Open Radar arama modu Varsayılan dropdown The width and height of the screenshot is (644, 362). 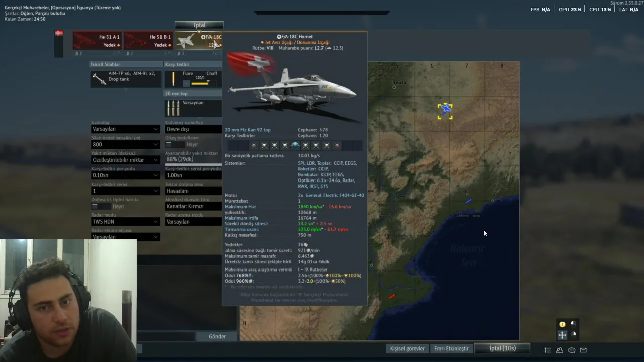coord(193,222)
